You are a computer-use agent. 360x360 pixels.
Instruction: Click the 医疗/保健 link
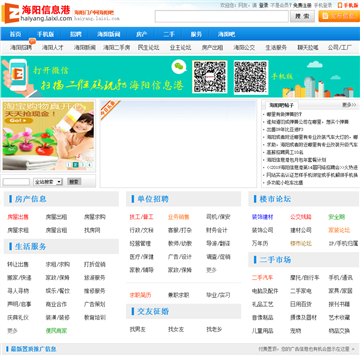click(141, 257)
